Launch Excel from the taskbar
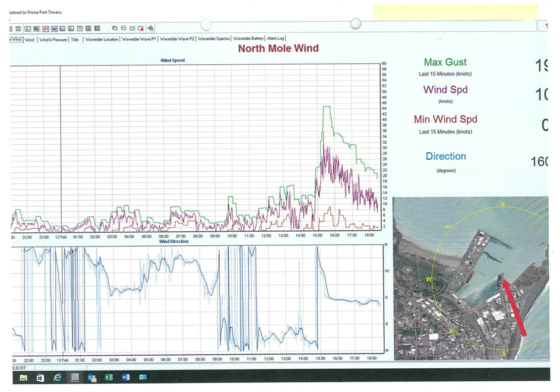This screenshot has width=560, height=392. [x=109, y=377]
